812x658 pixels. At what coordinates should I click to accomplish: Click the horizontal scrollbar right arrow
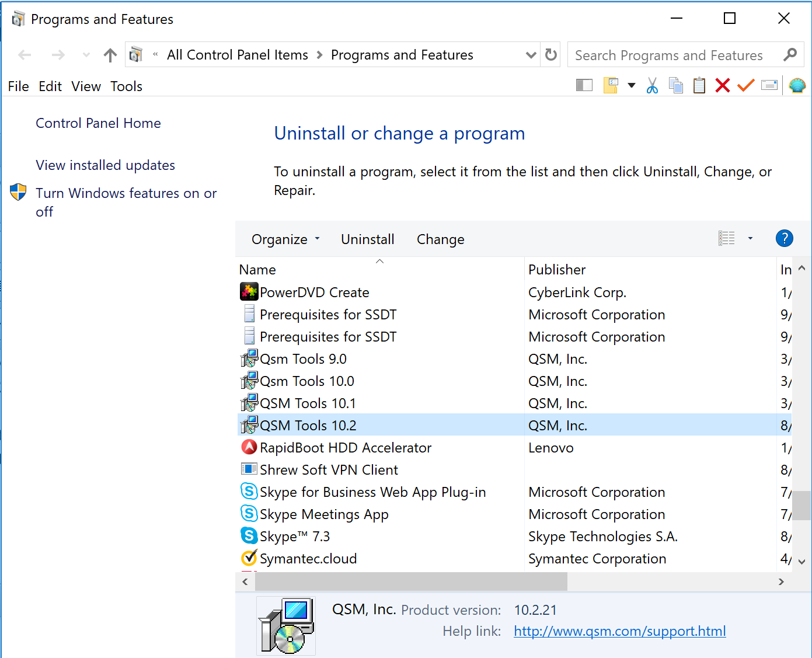tap(781, 582)
